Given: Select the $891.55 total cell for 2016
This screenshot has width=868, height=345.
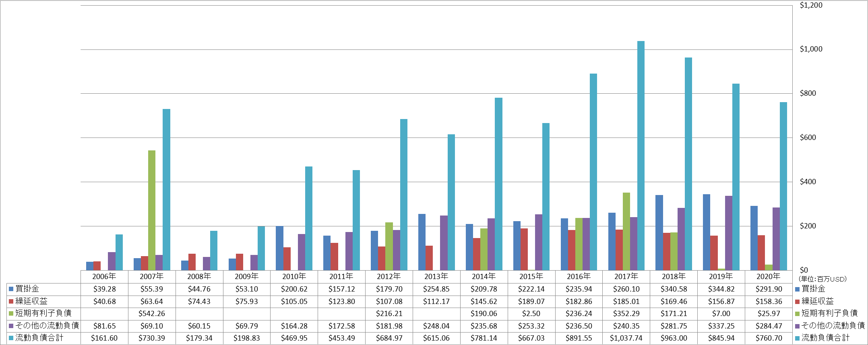Looking at the screenshot, I should tap(579, 338).
